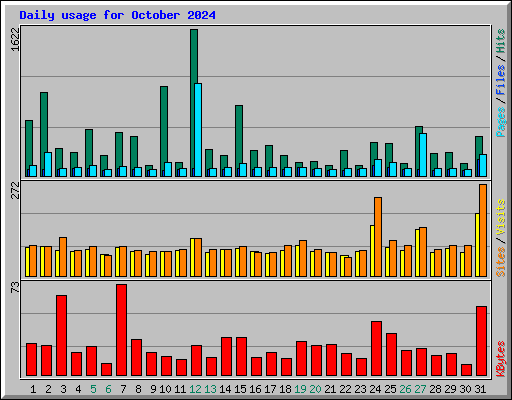Click the 'Daily usage for October 2024' title

(x=117, y=15)
